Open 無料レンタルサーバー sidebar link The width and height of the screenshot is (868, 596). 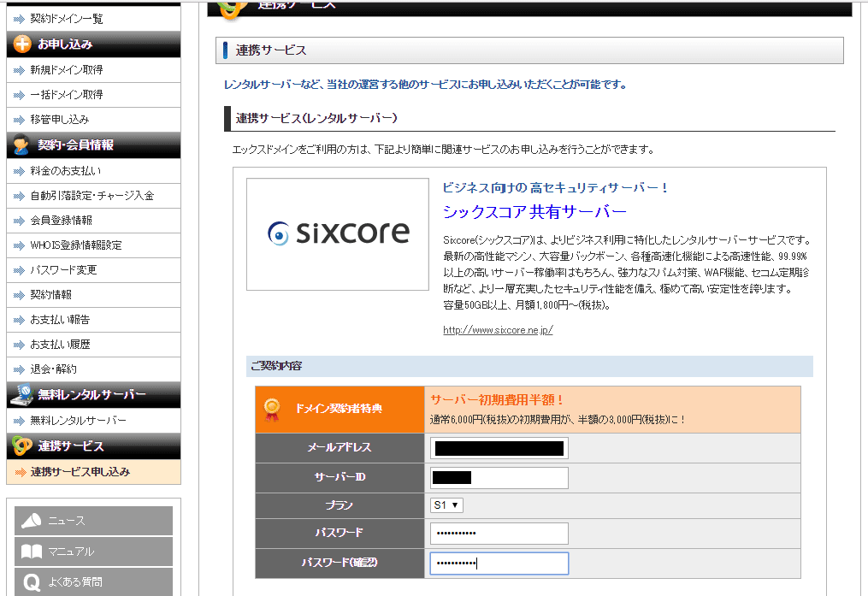pos(93,421)
